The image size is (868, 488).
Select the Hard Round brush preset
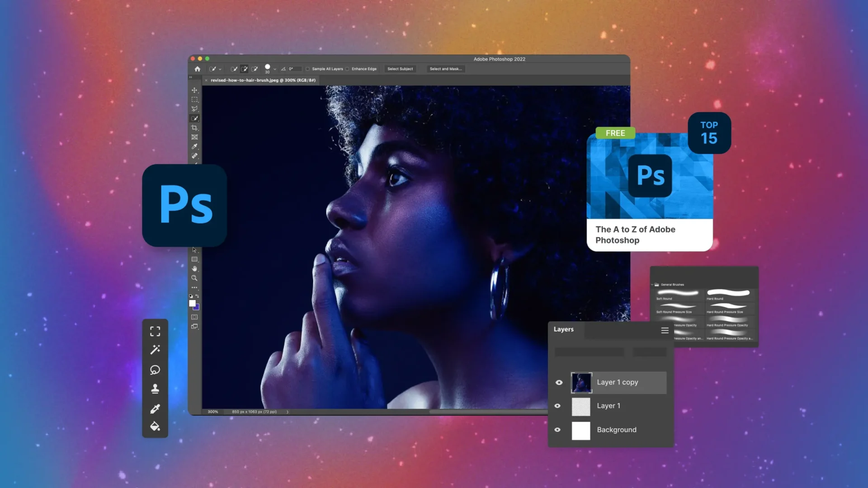tap(729, 294)
